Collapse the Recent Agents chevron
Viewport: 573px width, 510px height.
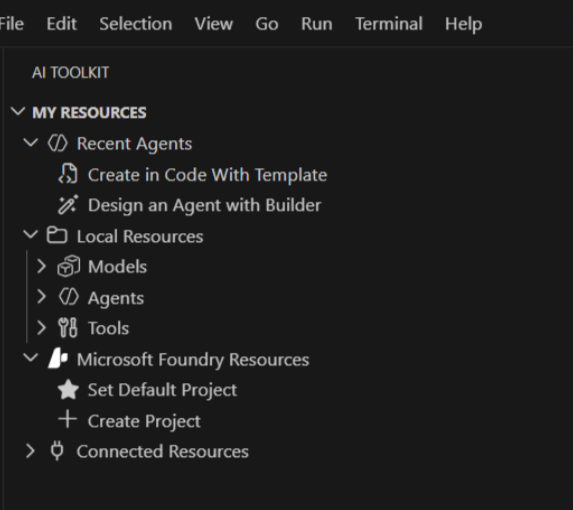31,142
